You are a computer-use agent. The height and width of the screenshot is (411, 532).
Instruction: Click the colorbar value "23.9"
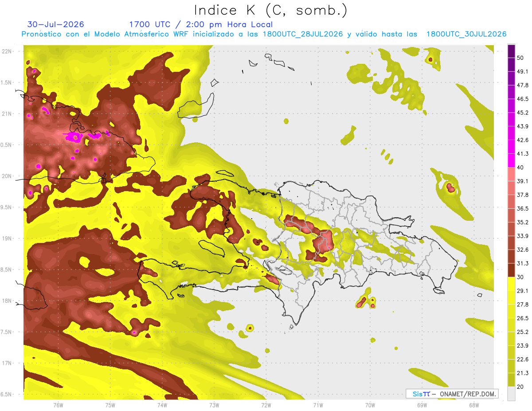click(x=522, y=345)
